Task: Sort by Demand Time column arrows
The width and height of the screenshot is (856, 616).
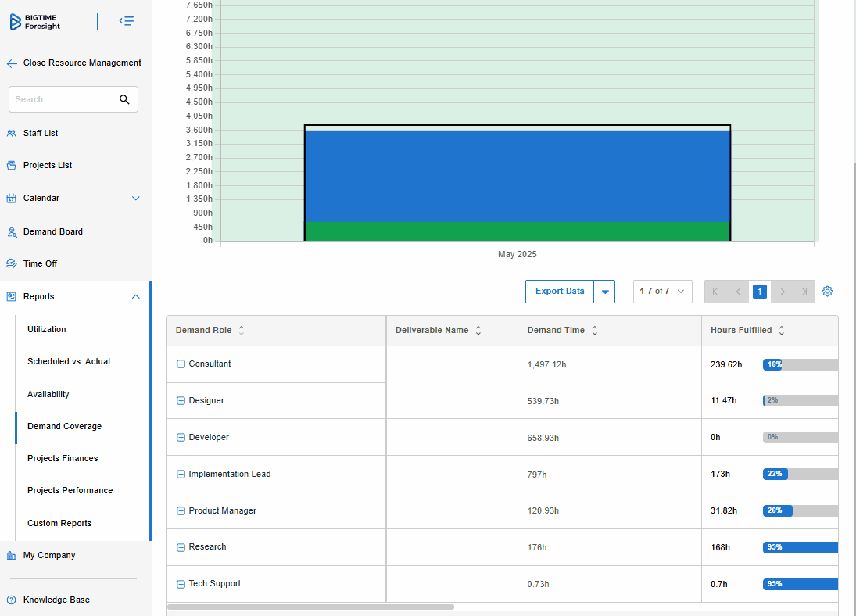Action: [594, 330]
